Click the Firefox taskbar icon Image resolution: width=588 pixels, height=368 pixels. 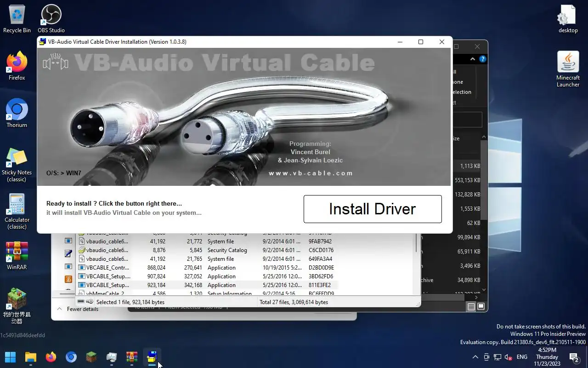[51, 357]
